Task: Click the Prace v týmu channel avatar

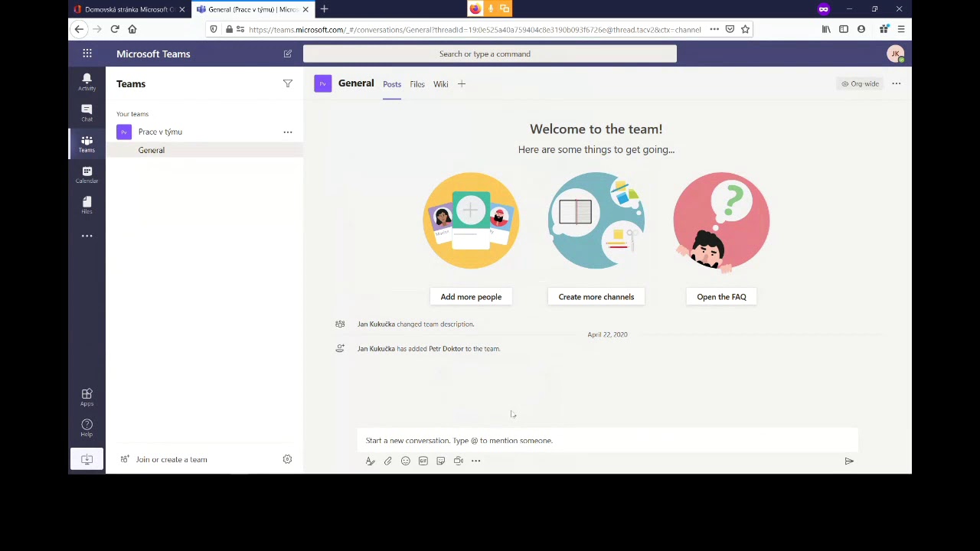Action: [323, 83]
